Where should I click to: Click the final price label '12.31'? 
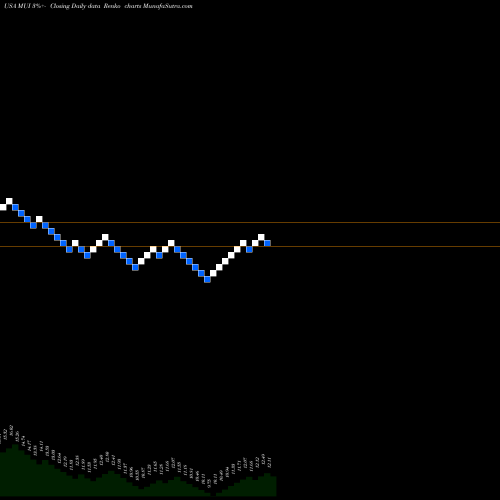(x=269, y=463)
